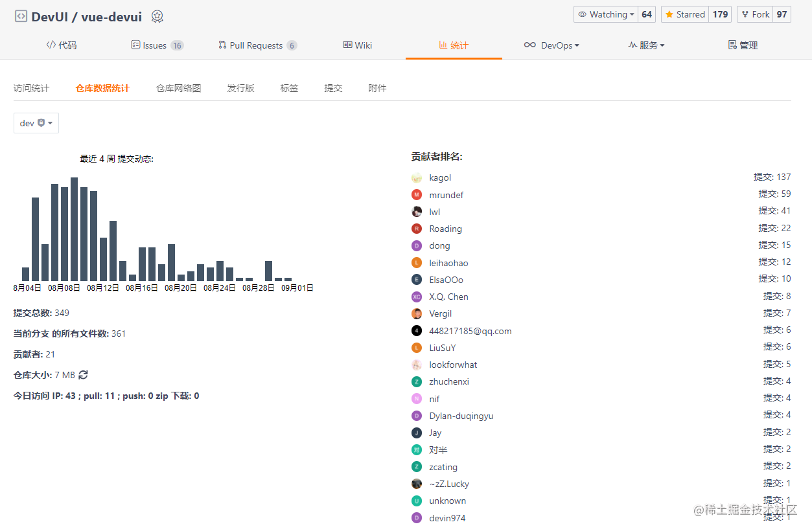This screenshot has width=812, height=531.
Task: Click the watcher count 64
Action: click(x=647, y=14)
